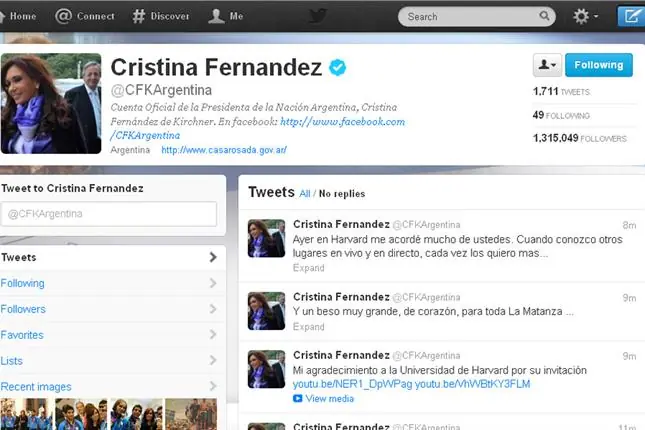Open the second recent image thumbnail

coord(81,414)
